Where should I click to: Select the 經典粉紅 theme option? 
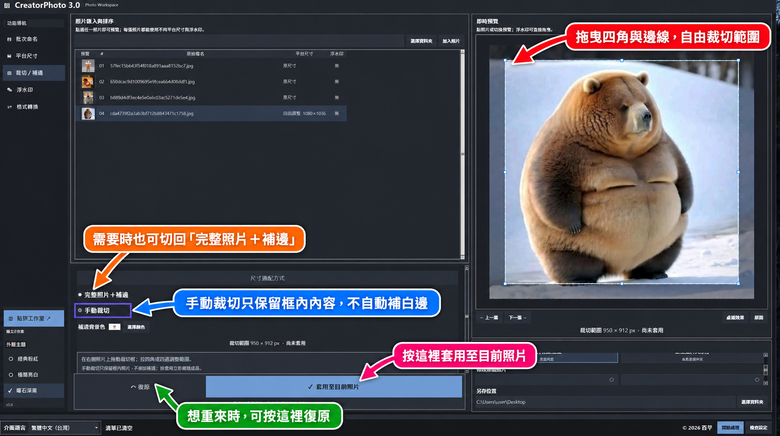click(34, 358)
